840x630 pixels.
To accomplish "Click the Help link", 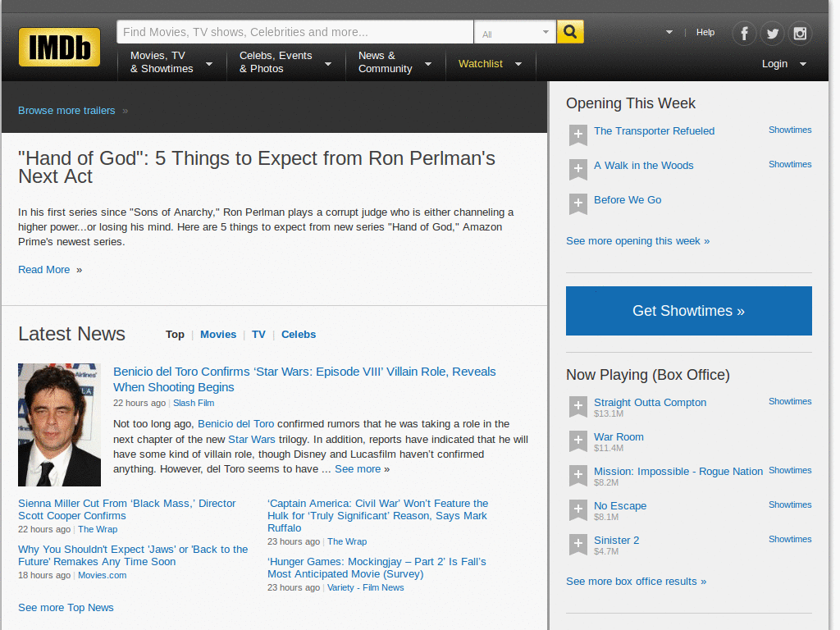I will pyautogui.click(x=705, y=32).
